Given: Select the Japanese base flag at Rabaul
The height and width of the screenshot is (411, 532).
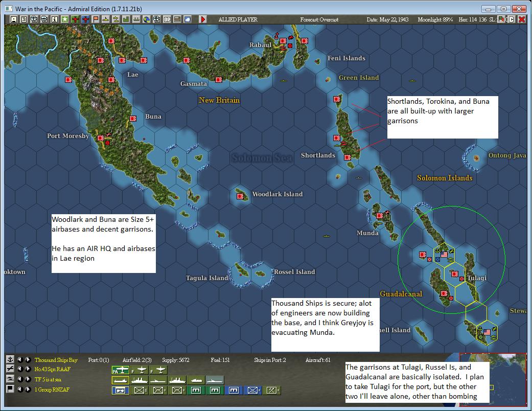Looking at the screenshot, I should point(283,41).
